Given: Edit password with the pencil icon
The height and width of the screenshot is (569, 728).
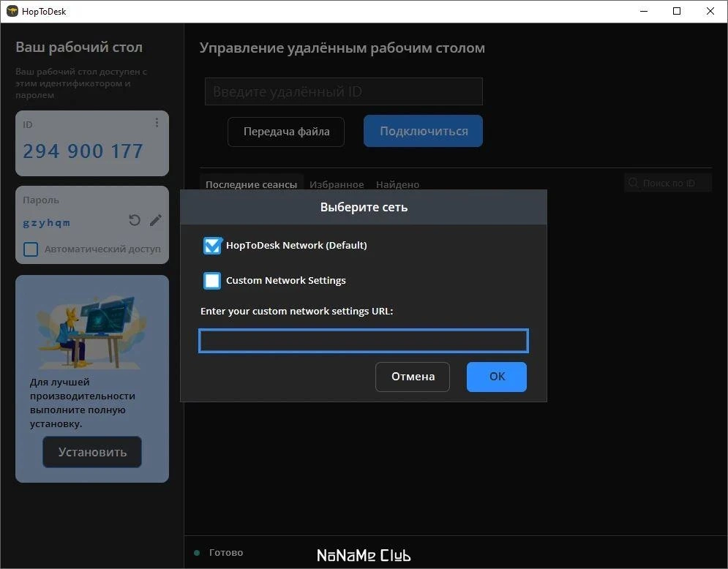Looking at the screenshot, I should coord(156,220).
